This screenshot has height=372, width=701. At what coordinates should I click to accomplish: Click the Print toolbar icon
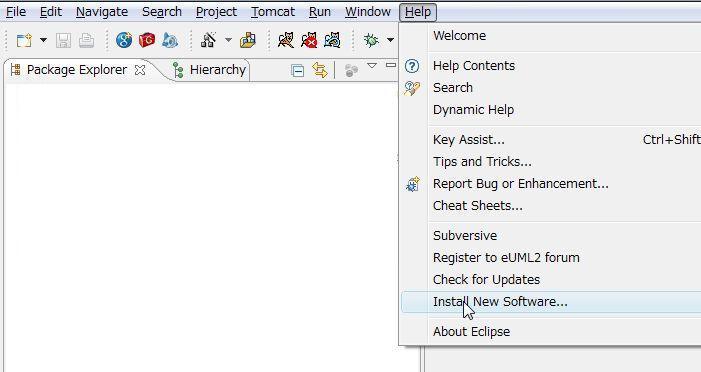tap(86, 41)
